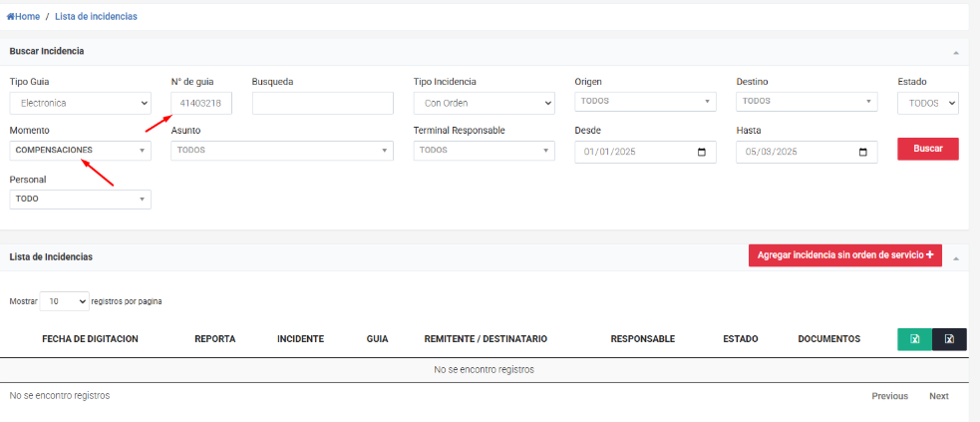Click Agregar incidencia sin orden de servicio
980x422 pixels.
point(845,255)
